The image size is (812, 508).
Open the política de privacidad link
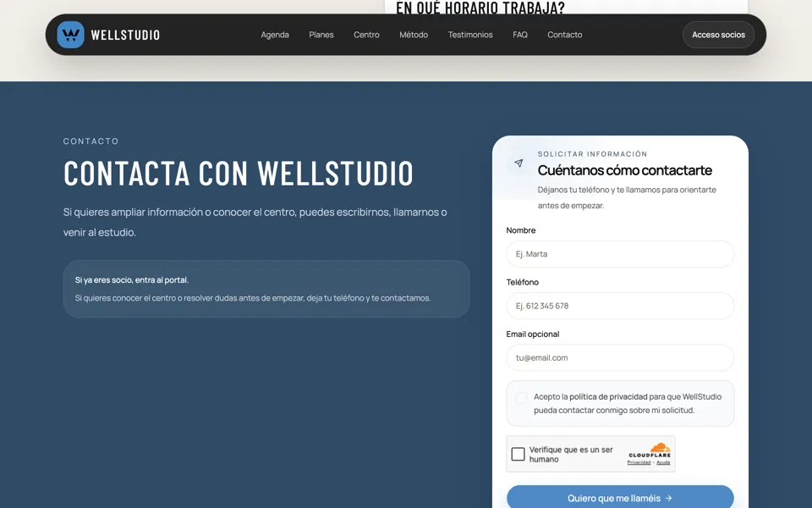click(x=608, y=396)
